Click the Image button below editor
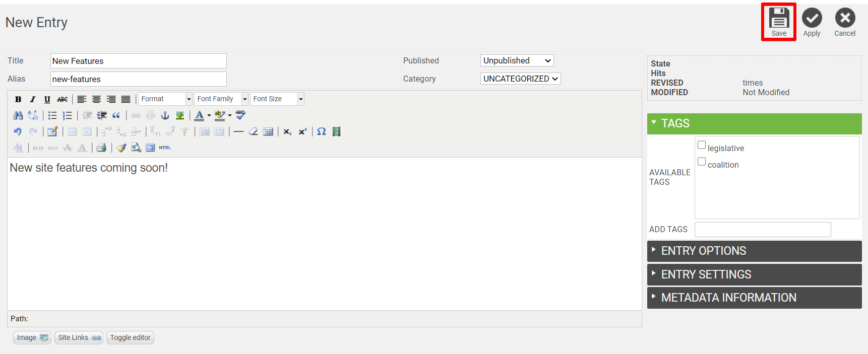The image size is (868, 354). tap(32, 337)
